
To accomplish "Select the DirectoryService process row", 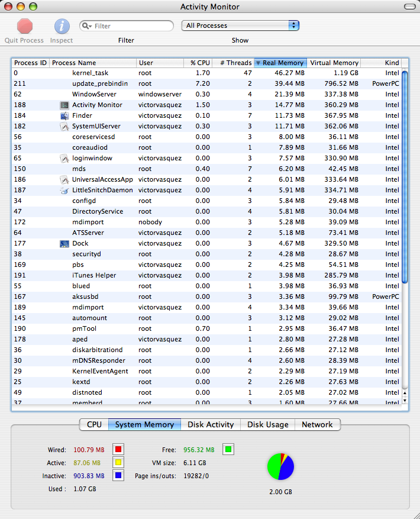I will (x=206, y=211).
